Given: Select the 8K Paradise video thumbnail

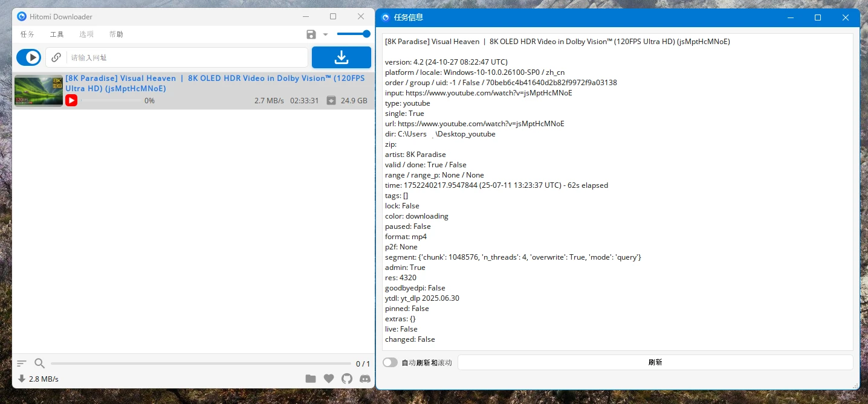Looking at the screenshot, I should tap(39, 91).
